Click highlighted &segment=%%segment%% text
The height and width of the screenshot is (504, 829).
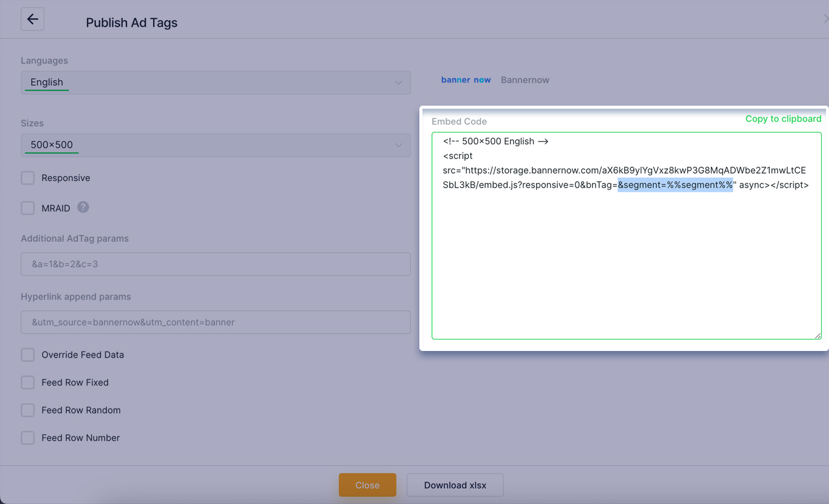[x=675, y=185]
